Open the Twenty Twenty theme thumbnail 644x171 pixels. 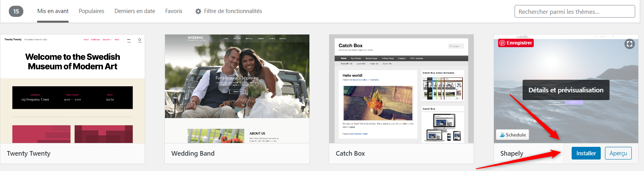point(73,89)
